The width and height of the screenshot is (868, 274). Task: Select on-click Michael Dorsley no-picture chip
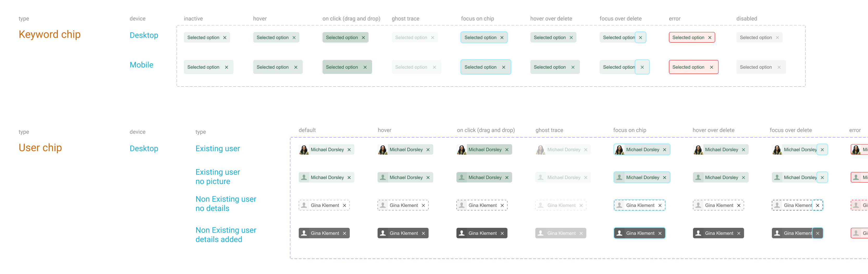tap(484, 177)
